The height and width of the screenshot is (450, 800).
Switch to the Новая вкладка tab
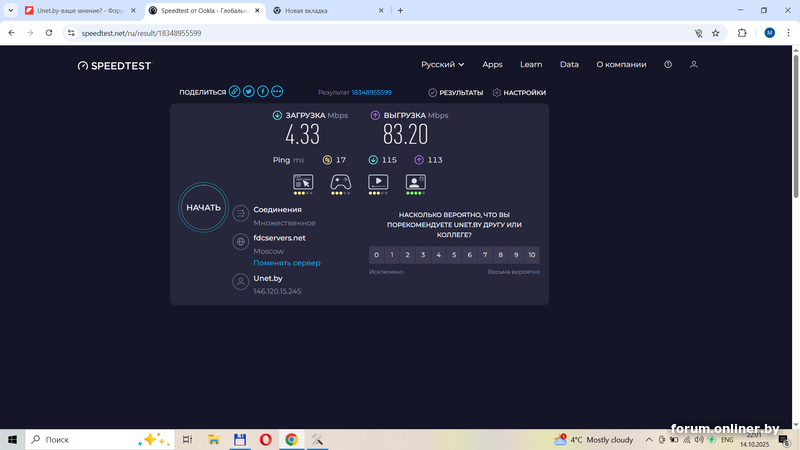click(x=328, y=11)
